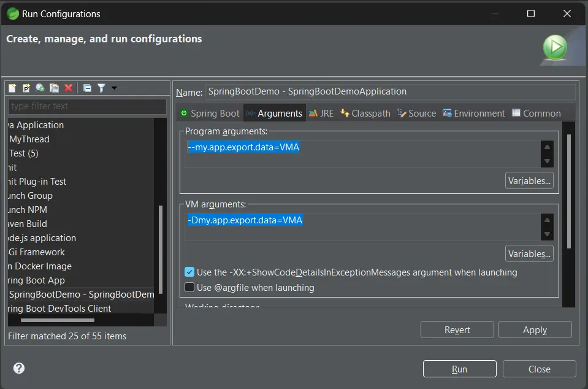Switch to the Common tab

coord(536,114)
